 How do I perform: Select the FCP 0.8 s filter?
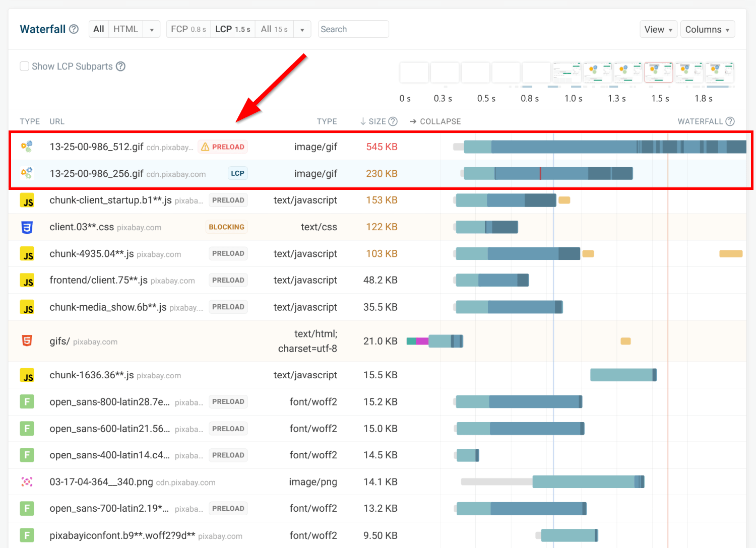tap(188, 29)
